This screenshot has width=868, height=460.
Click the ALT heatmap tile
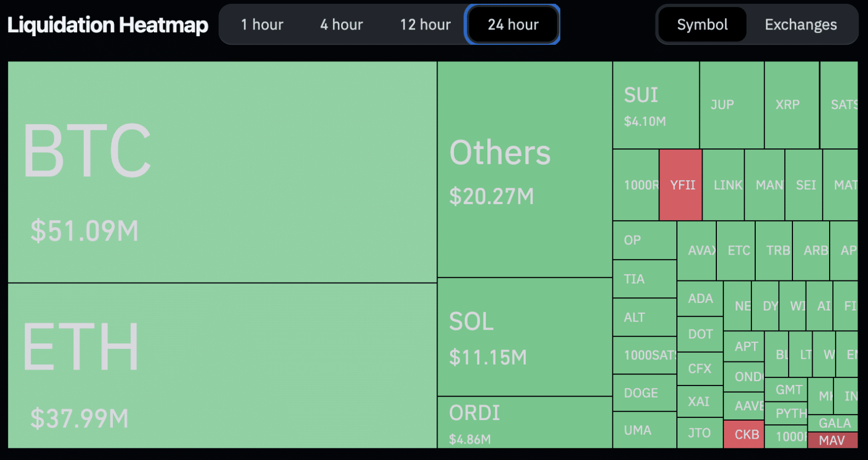tap(645, 318)
